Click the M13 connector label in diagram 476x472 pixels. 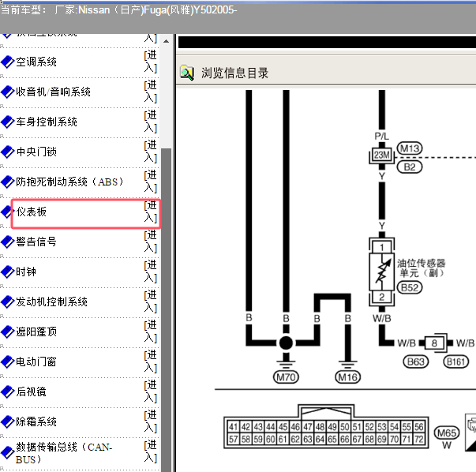pos(410,148)
